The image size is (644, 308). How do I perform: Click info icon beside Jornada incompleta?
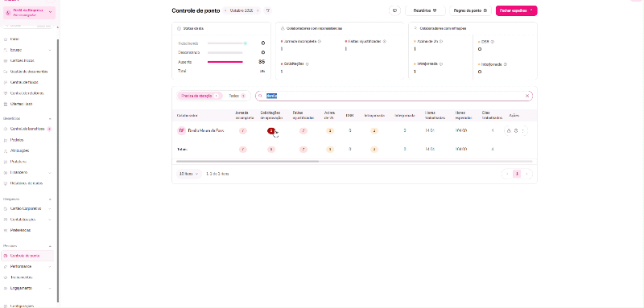pos(320,42)
